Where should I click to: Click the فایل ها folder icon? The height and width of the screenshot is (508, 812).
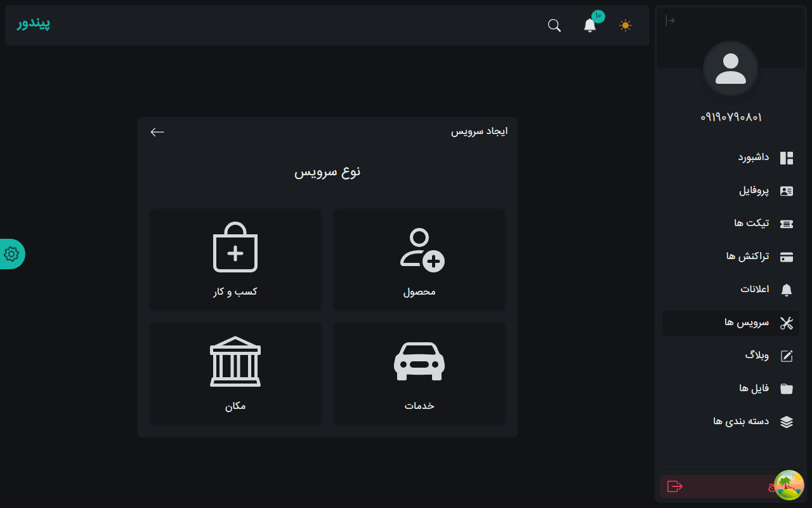pyautogui.click(x=787, y=389)
